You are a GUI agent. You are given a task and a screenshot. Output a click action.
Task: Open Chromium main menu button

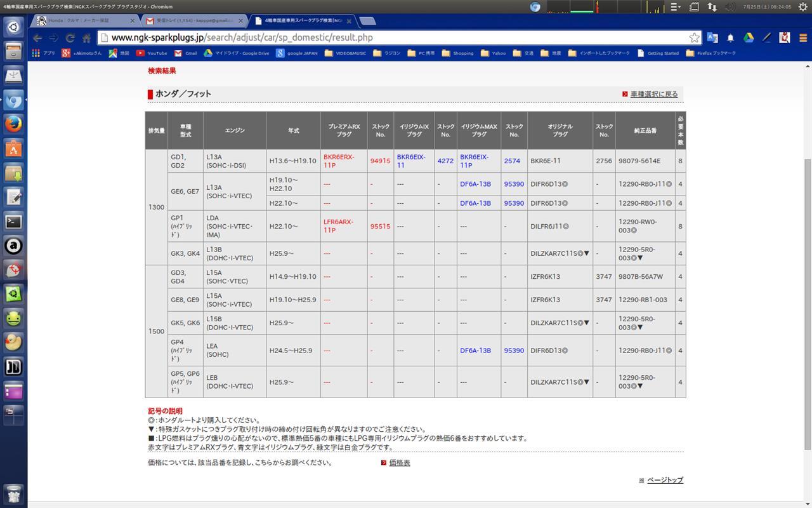802,37
